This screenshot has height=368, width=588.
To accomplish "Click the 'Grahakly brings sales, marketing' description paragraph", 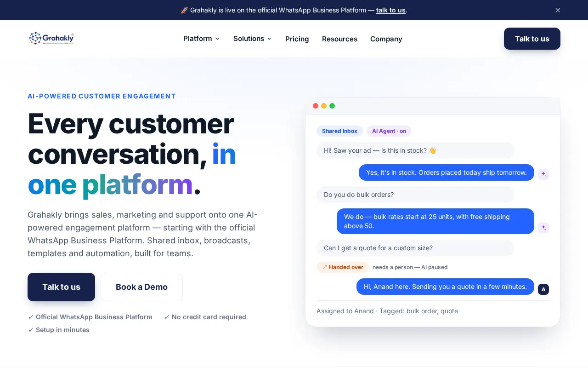I will point(143,234).
